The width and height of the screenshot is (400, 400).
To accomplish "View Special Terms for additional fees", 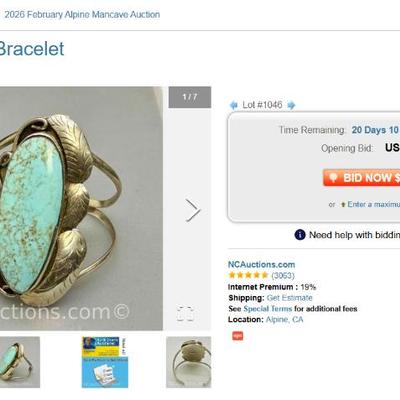I will [x=267, y=309].
